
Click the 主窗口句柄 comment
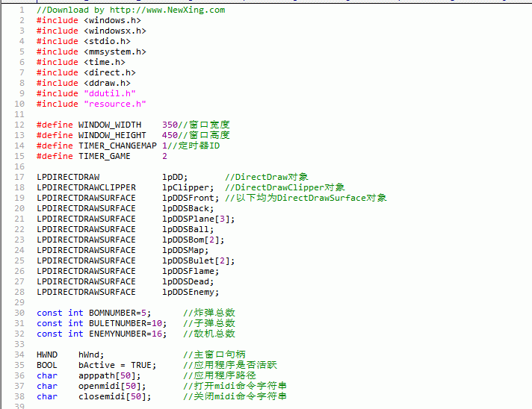click(214, 355)
